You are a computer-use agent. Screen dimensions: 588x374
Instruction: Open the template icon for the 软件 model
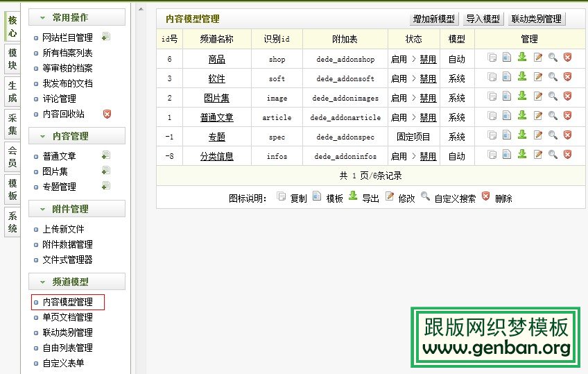507,78
